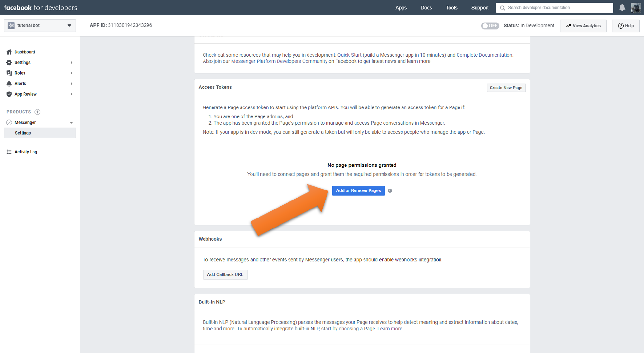The height and width of the screenshot is (353, 644).
Task: Open the Tools menu
Action: [x=451, y=8]
